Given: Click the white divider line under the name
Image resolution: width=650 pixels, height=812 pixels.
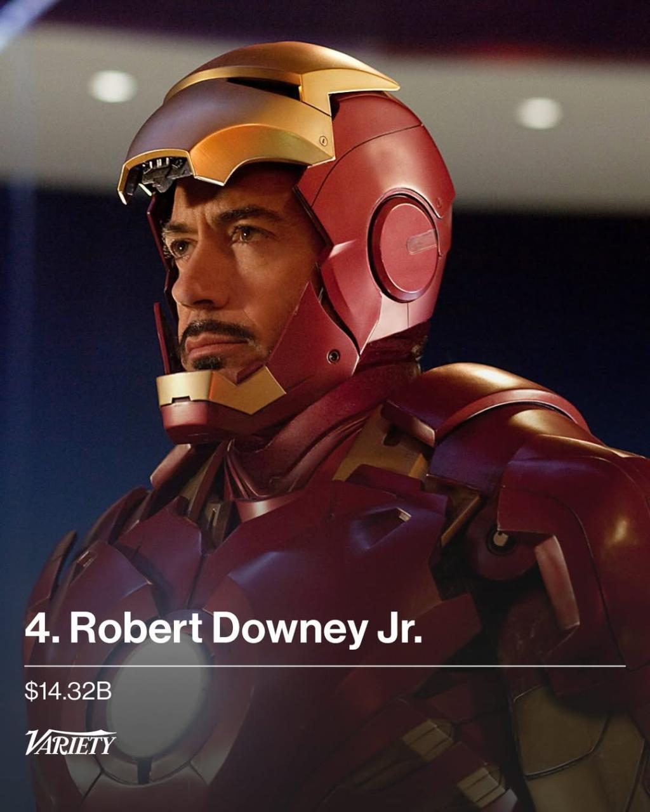Looking at the screenshot, I should click(325, 666).
